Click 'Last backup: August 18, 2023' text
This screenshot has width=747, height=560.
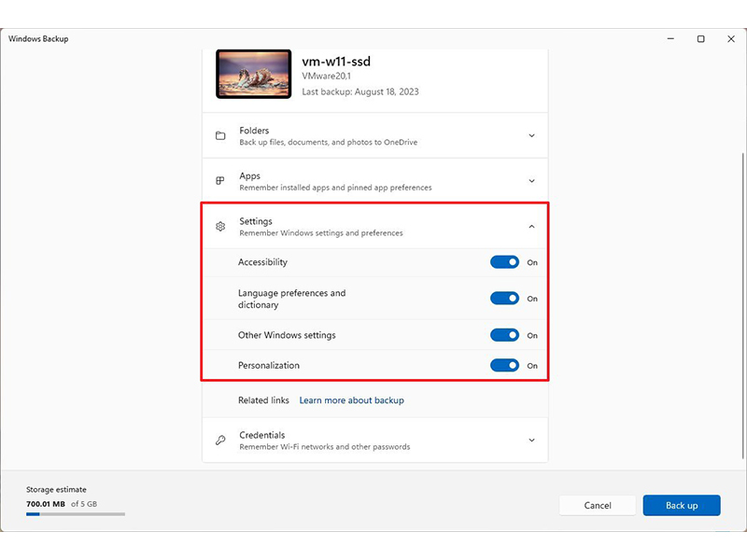(360, 91)
